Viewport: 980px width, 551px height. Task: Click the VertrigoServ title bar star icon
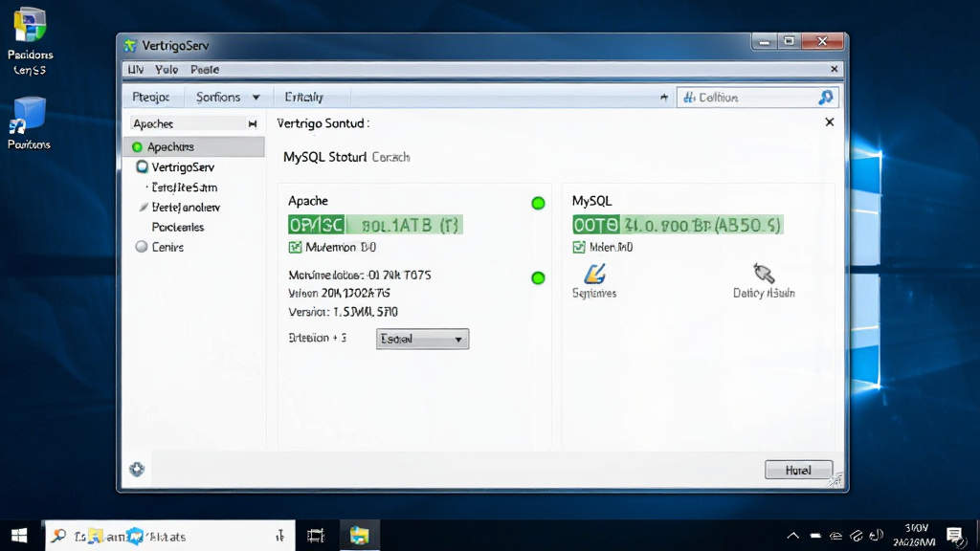[130, 45]
